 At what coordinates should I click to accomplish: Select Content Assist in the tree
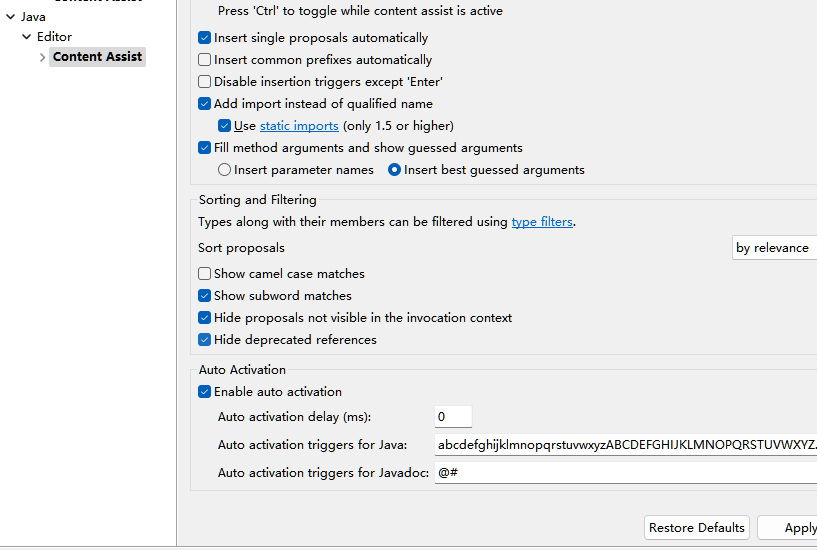coord(98,57)
